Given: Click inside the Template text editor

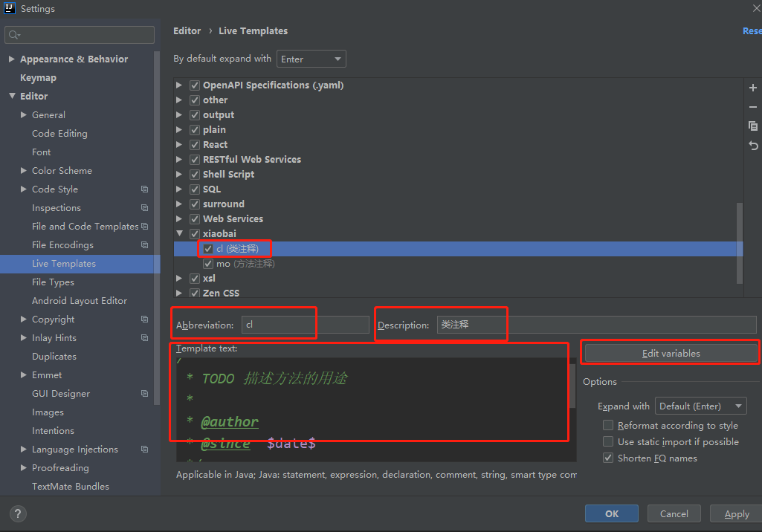Looking at the screenshot, I should pyautogui.click(x=375, y=409).
